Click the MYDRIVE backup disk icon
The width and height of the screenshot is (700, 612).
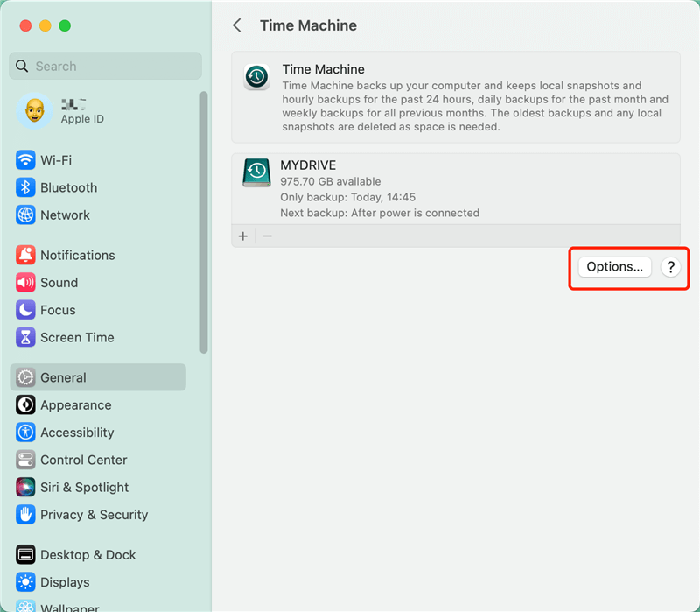256,172
